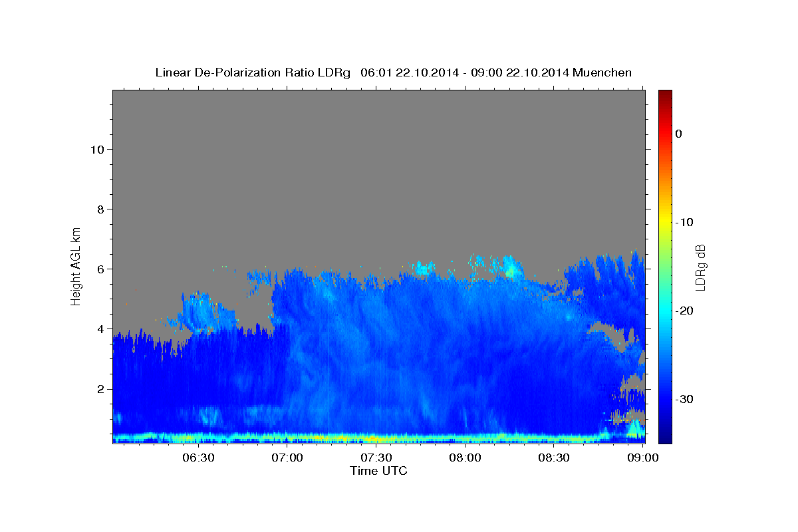The image size is (798, 532).
Task: Click the 09:00 time tick label
Action: tap(642, 458)
